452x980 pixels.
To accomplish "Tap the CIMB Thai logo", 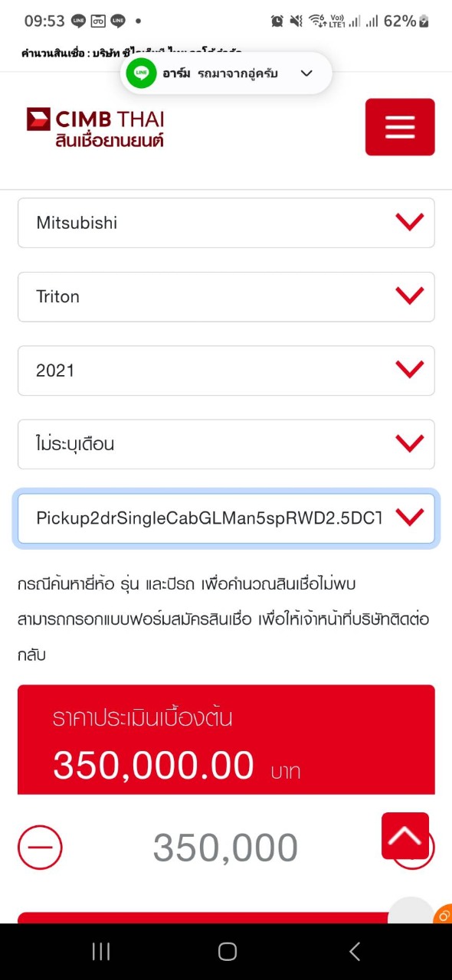I will (95, 127).
